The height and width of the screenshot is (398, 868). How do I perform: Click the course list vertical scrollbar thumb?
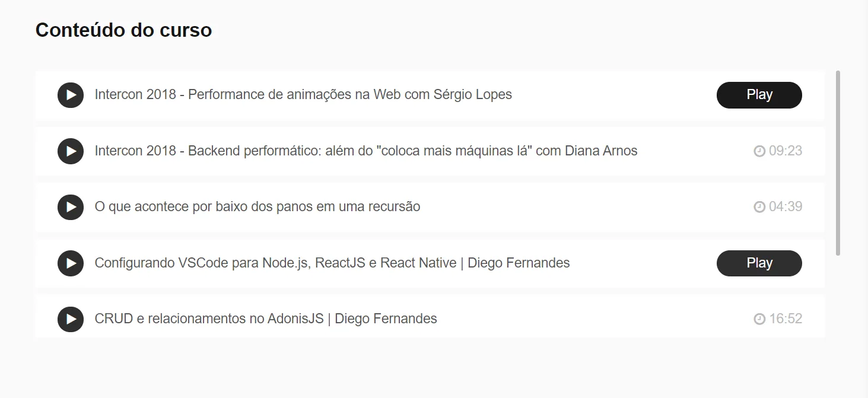[838, 163]
